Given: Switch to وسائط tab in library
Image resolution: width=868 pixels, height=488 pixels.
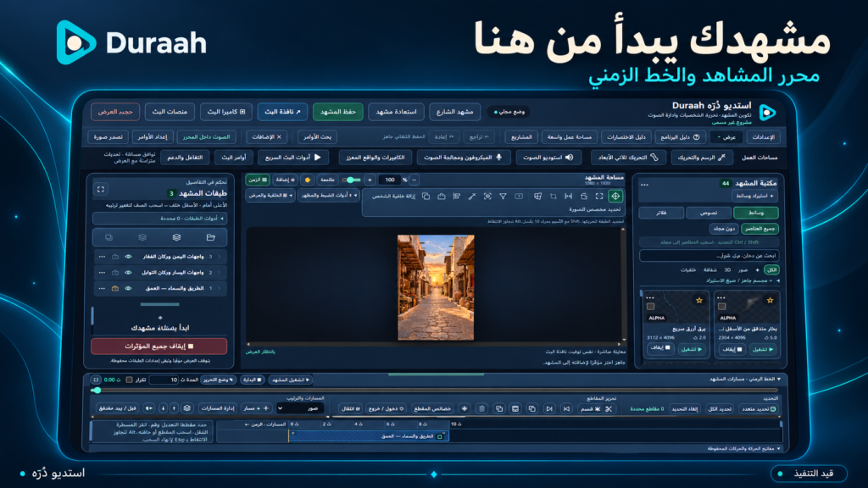Looking at the screenshot, I should pyautogui.click(x=755, y=213).
